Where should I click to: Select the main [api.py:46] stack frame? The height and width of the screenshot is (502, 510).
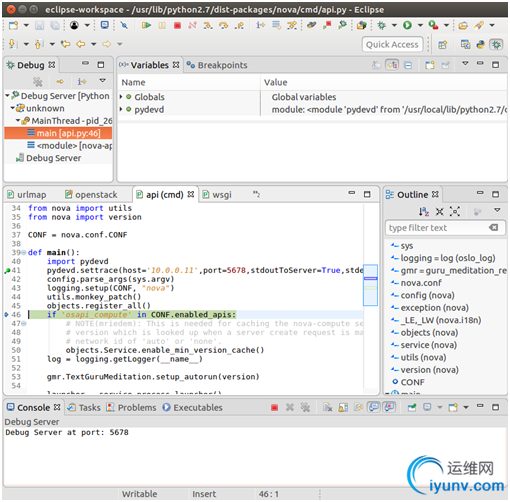point(58,133)
